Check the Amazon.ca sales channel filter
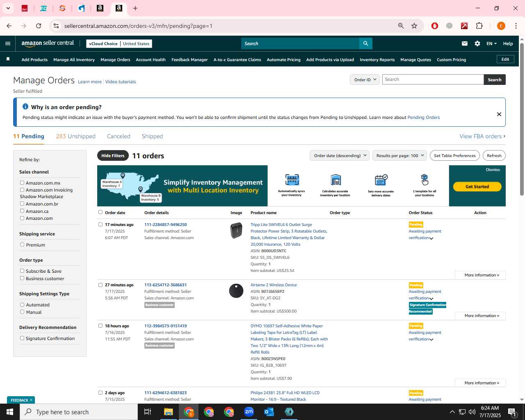 pyautogui.click(x=22, y=211)
